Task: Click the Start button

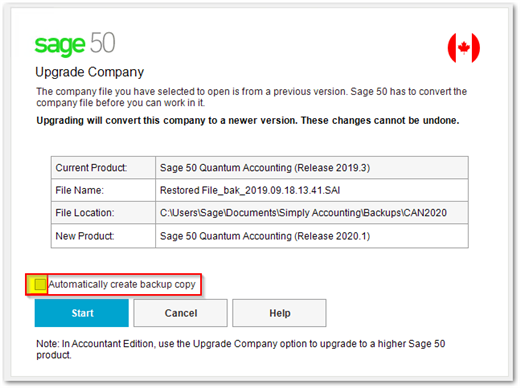Action: pyautogui.click(x=82, y=313)
